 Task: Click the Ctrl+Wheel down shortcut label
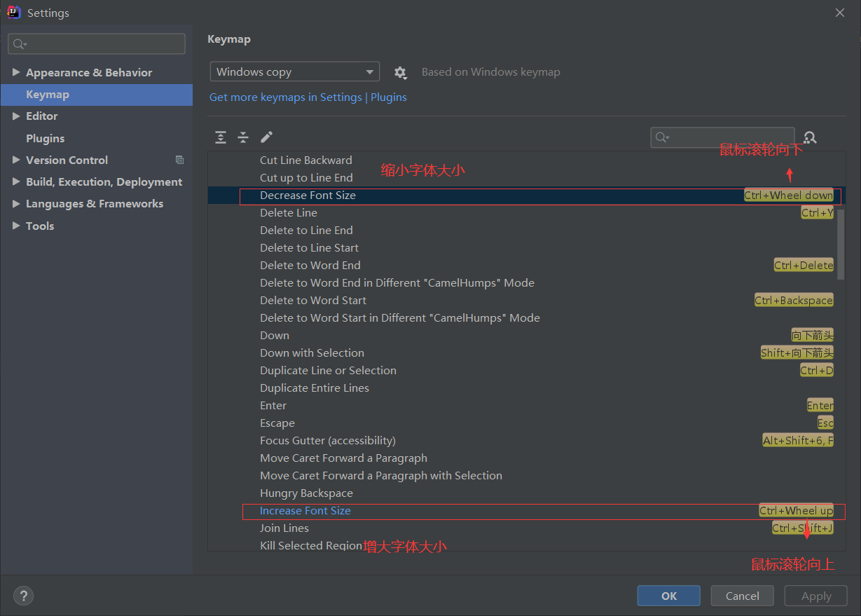[x=789, y=196]
